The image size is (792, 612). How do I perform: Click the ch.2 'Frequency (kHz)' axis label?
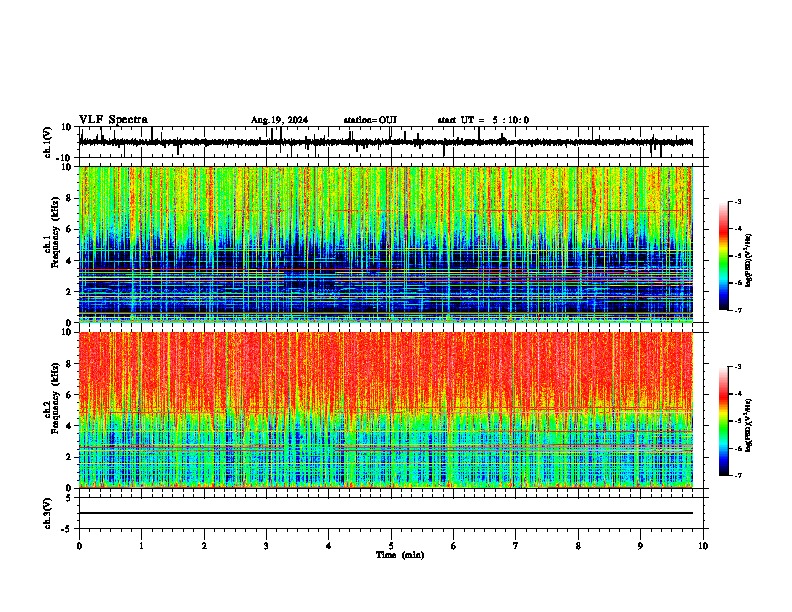tap(55, 398)
